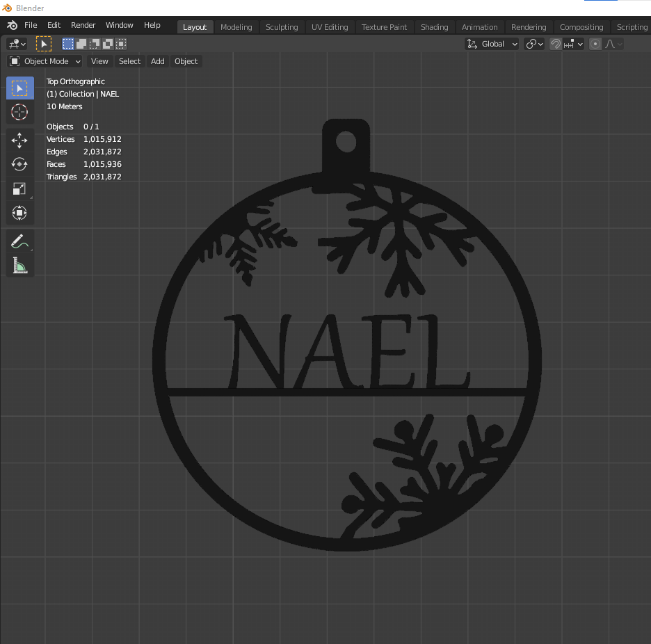Open the Global transform orientation dropdown

point(492,44)
